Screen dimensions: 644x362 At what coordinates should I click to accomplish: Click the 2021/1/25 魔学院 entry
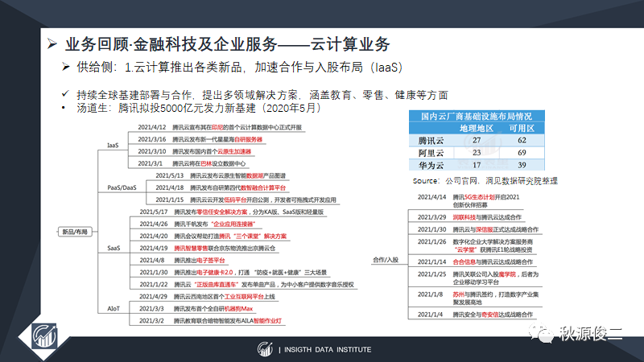478,278
